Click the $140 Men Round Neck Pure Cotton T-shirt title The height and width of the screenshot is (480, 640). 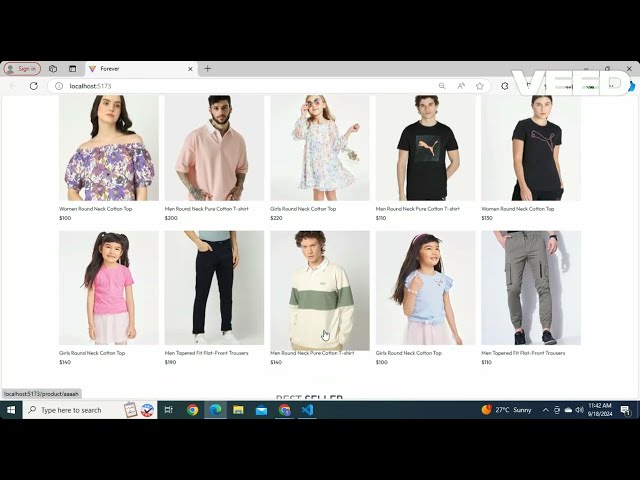pyautogui.click(x=312, y=353)
